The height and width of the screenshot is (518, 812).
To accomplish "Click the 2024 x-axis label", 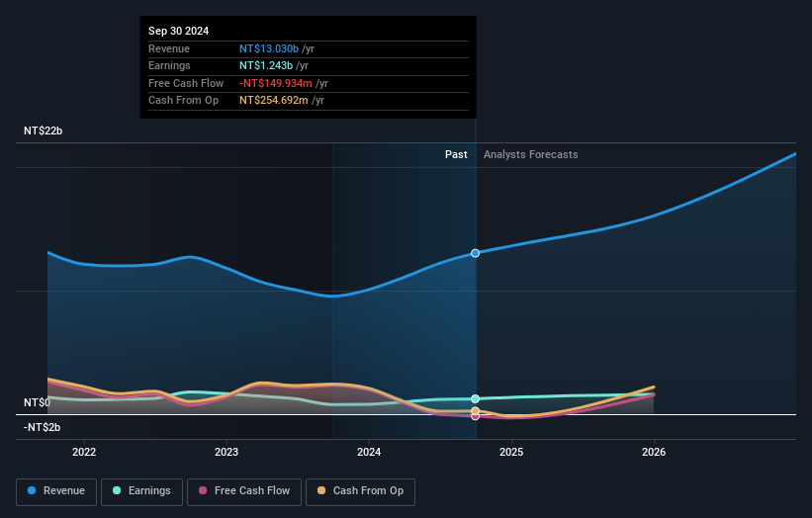I will (x=369, y=452).
